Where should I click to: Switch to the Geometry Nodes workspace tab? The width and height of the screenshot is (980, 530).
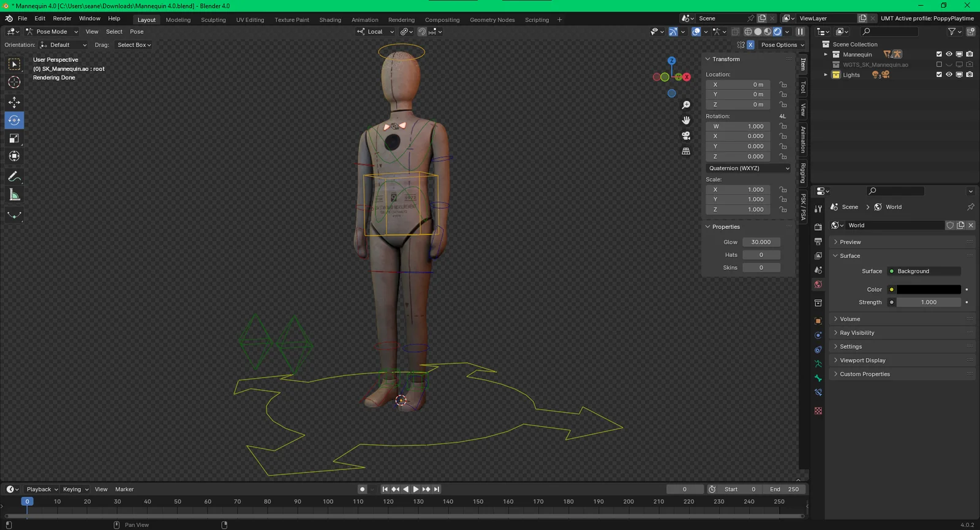(x=492, y=20)
